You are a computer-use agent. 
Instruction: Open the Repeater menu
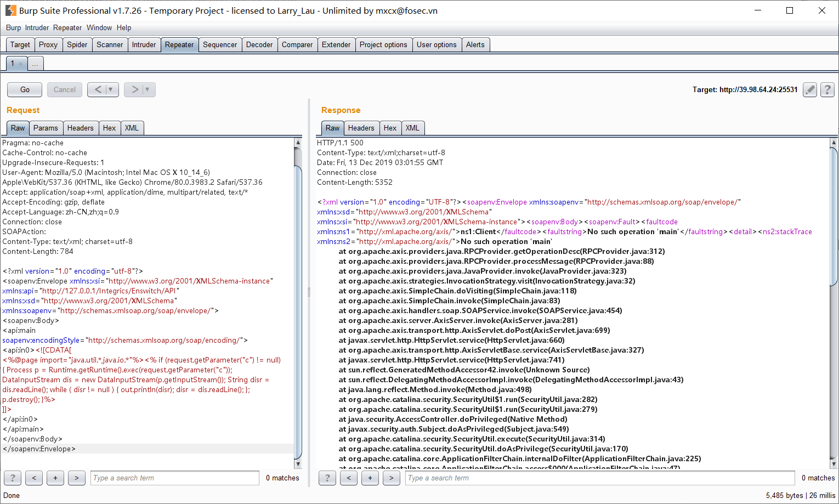[67, 28]
